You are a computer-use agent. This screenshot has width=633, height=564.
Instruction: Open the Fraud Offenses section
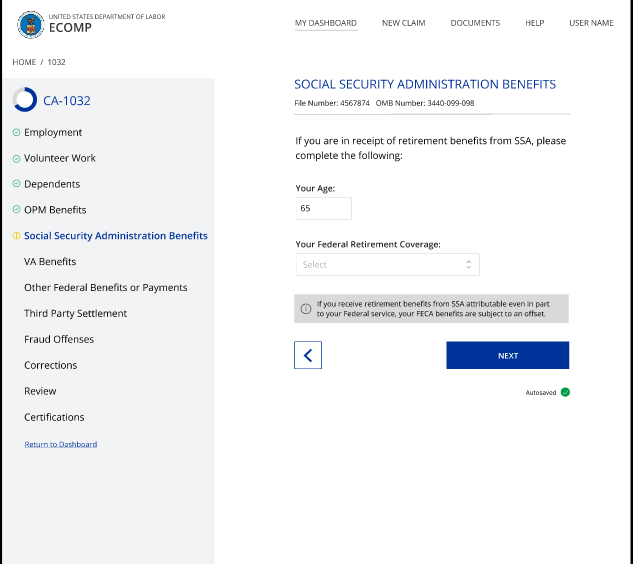(59, 340)
